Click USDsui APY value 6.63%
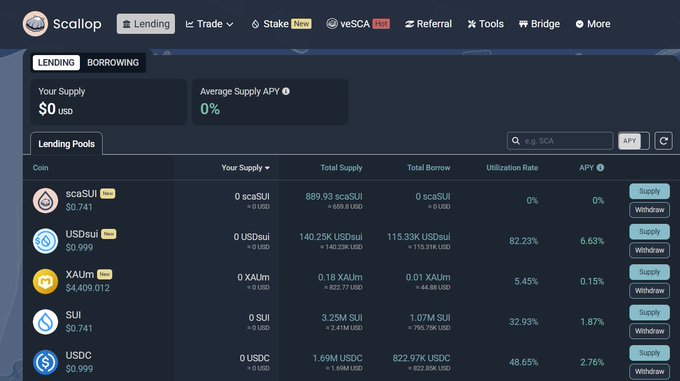Screen dimensions: 680x381 (592, 241)
